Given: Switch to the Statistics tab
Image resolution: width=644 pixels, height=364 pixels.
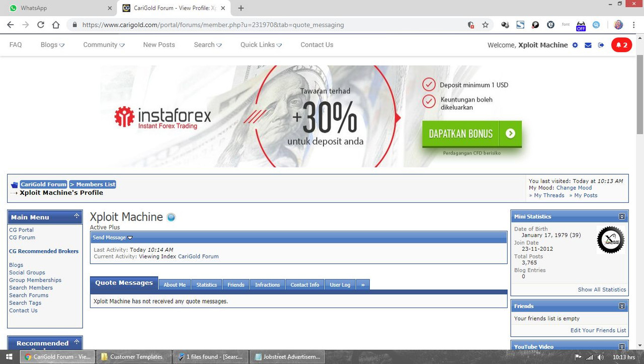Looking at the screenshot, I should pos(206,284).
